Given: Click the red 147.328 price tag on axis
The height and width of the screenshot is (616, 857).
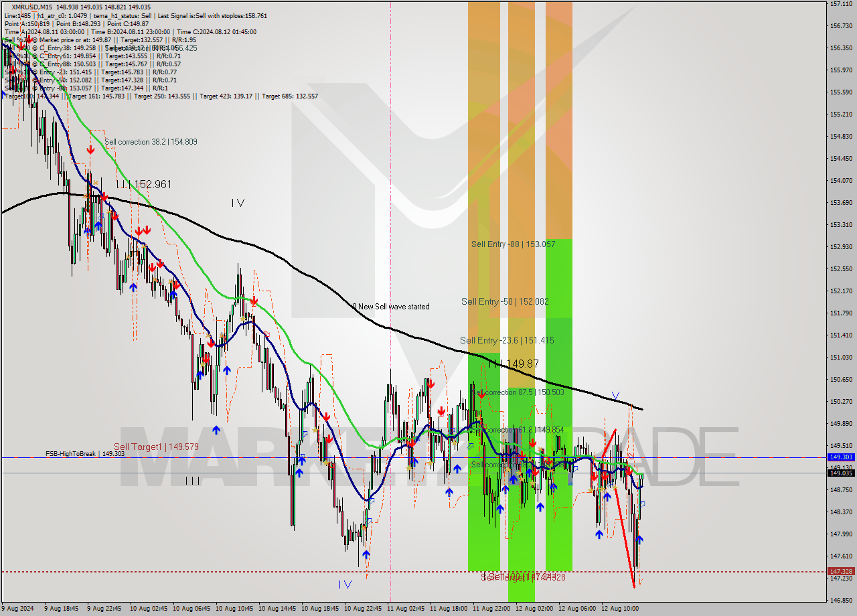Looking at the screenshot, I should (x=841, y=571).
